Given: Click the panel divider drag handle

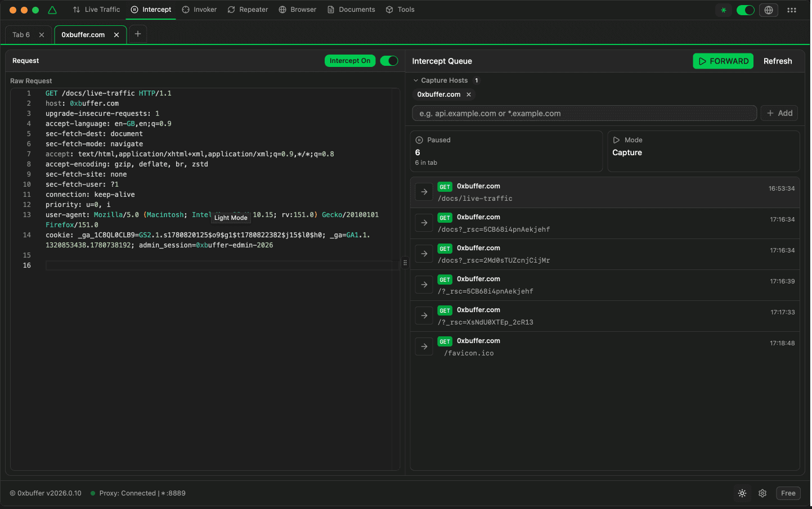Looking at the screenshot, I should pos(405,263).
